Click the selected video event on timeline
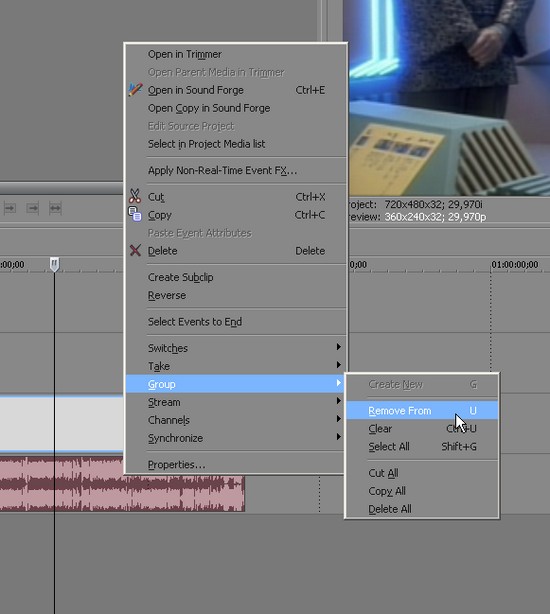 click(x=61, y=424)
